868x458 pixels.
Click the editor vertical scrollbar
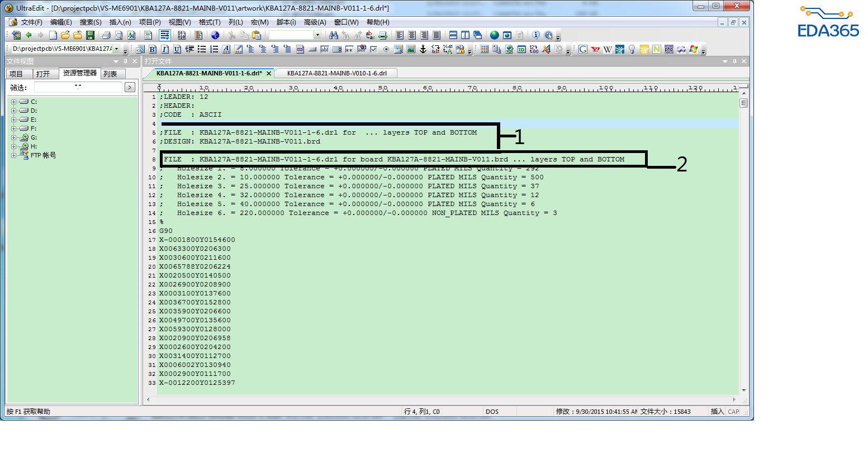(743, 241)
